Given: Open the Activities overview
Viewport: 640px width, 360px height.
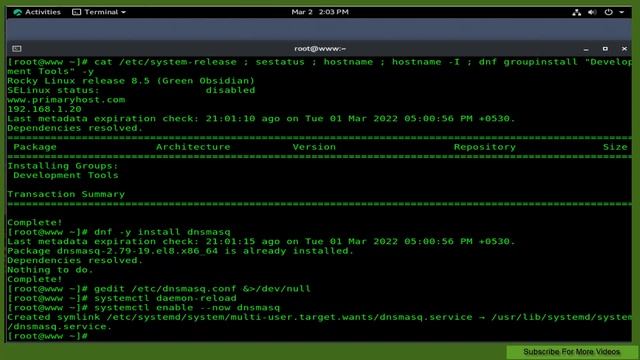Looking at the screenshot, I should pyautogui.click(x=37, y=12).
